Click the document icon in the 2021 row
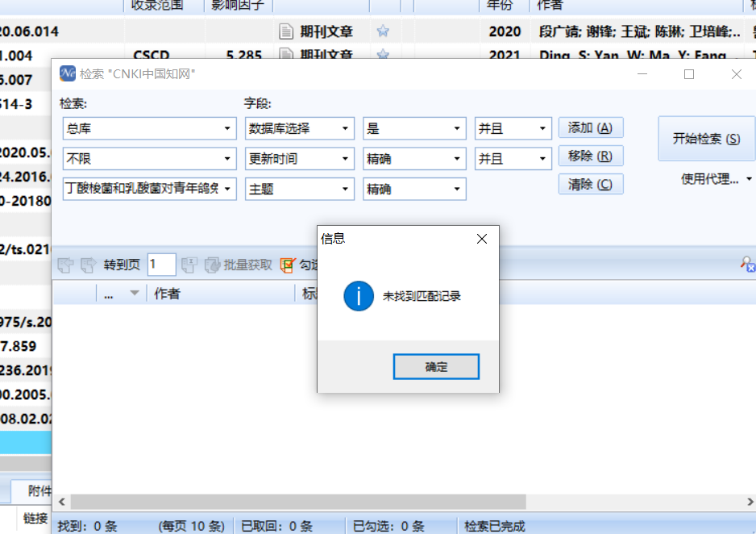756x534 pixels. click(x=286, y=53)
